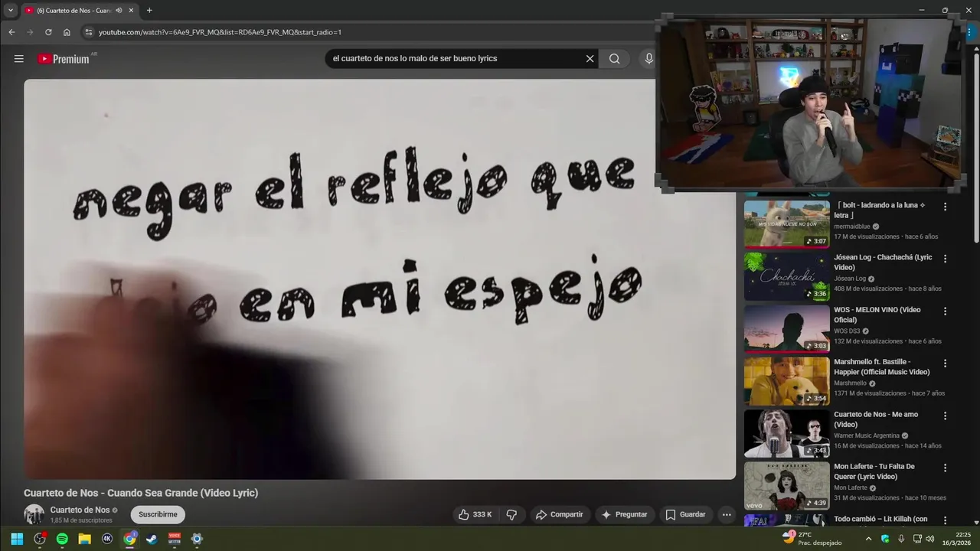Open WOS - MELON VINO video title
Screen dimensions: 980x551
[x=877, y=315]
